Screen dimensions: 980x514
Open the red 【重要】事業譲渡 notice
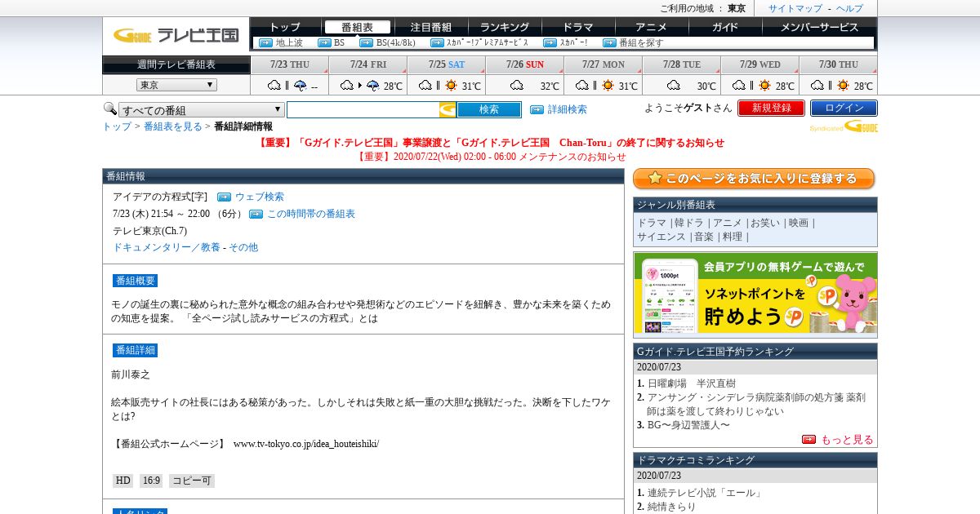pos(491,142)
